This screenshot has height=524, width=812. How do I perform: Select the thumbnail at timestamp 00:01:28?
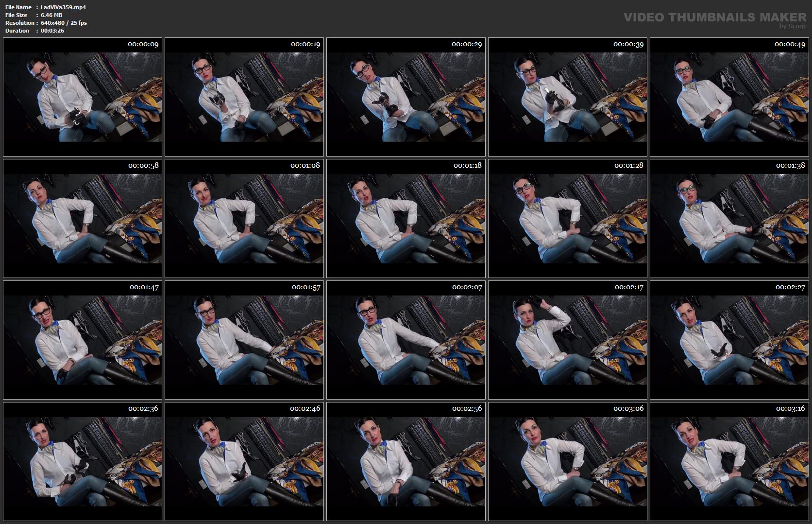[x=568, y=218]
